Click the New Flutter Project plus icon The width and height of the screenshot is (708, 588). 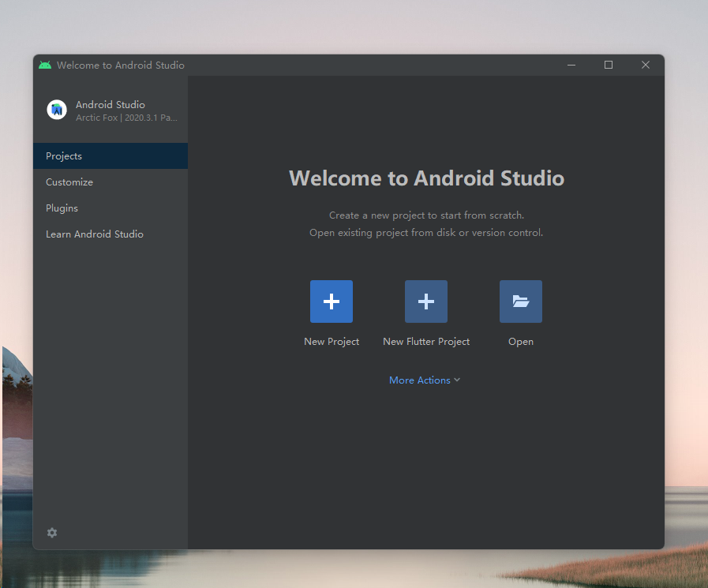coord(425,301)
